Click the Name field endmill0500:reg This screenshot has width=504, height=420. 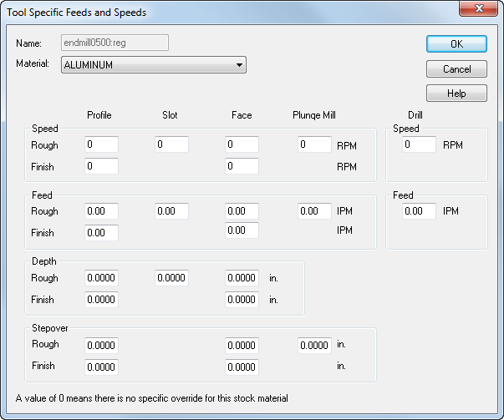tap(115, 43)
